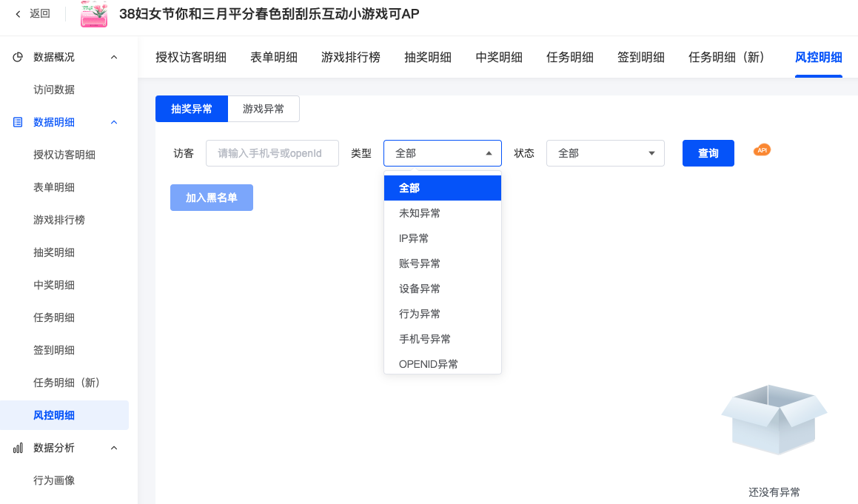Click the 加入黑名单 button
Image resolution: width=858 pixels, height=504 pixels.
pos(212,198)
